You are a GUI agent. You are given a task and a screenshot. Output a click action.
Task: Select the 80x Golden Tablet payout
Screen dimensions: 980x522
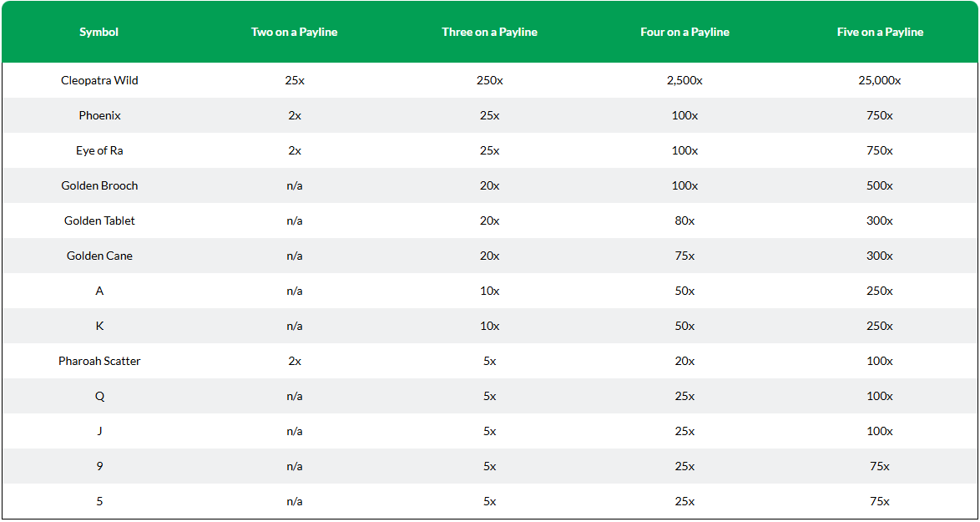(x=685, y=220)
